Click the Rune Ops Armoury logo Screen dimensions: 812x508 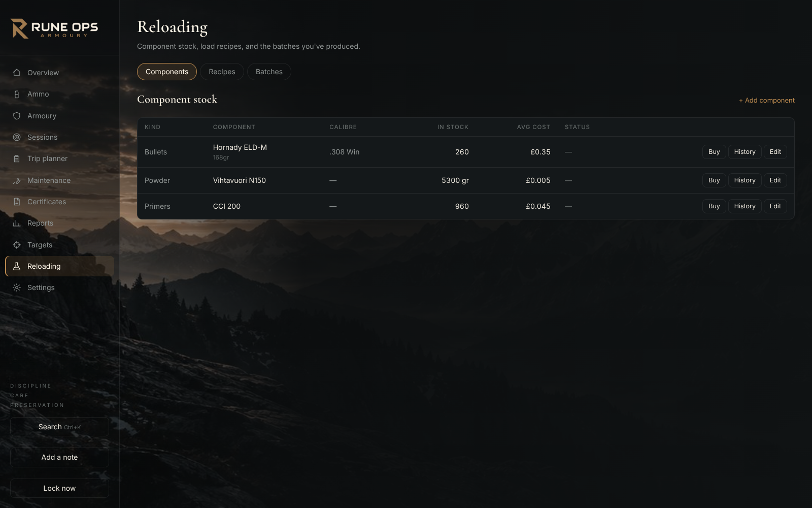[x=54, y=28]
